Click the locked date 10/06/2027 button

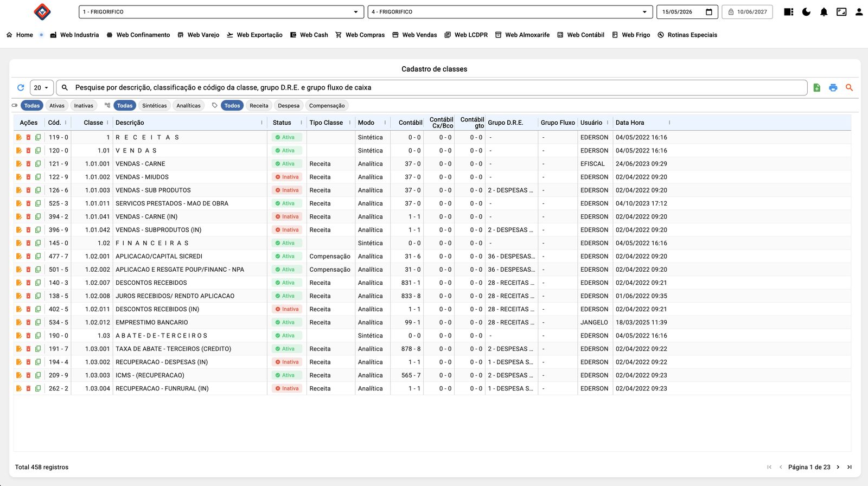click(x=747, y=11)
